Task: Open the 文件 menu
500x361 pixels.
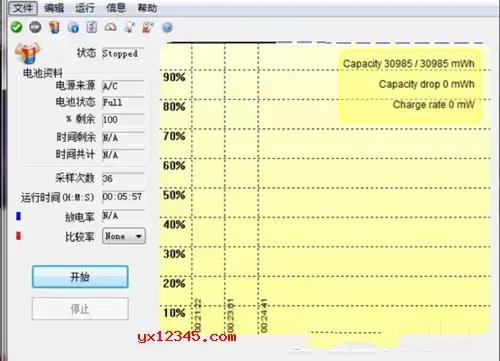Action: [x=23, y=8]
